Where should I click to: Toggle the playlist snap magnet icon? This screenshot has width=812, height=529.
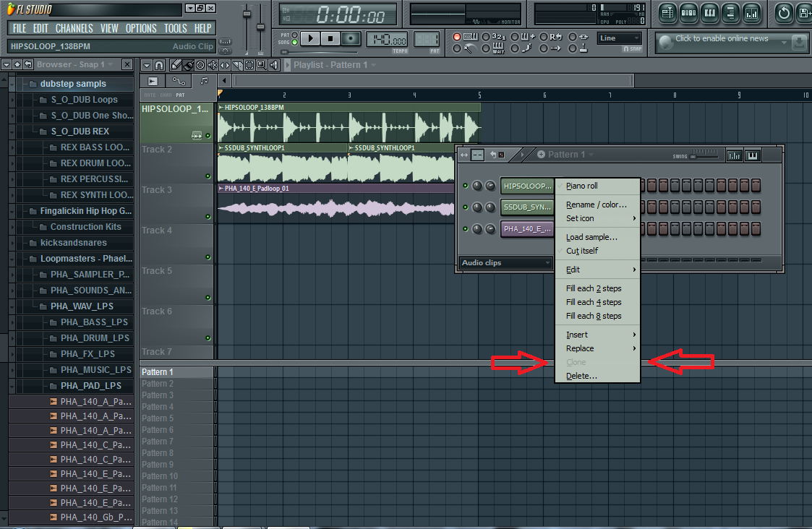click(x=159, y=65)
